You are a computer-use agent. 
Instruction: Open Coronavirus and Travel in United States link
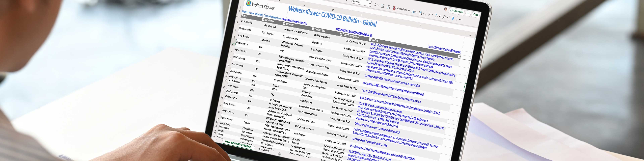pos(369,142)
